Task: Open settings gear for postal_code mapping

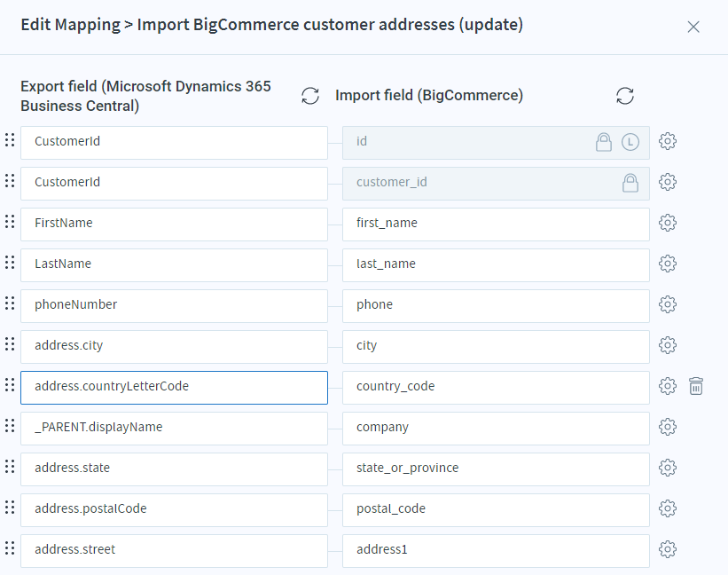Action: 667,508
